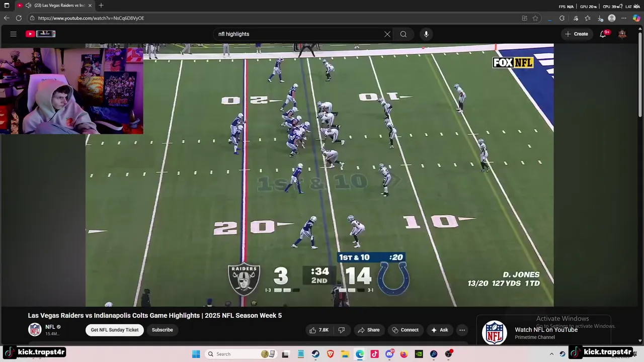The width and height of the screenshot is (644, 362).
Task: Open the Windows Start menu
Action: 196,354
